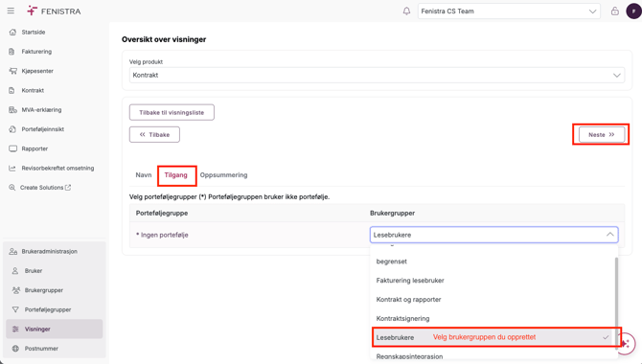The width and height of the screenshot is (642, 364).
Task: Choose Fakturering lesebruker option
Action: [x=493, y=281]
